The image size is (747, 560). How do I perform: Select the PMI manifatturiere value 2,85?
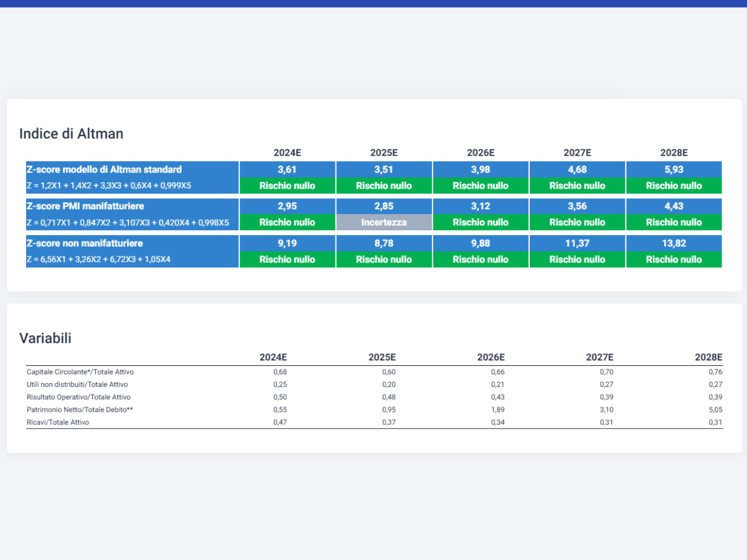click(384, 206)
